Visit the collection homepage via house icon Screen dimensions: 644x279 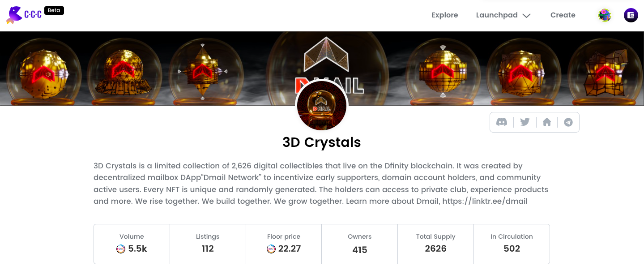click(547, 122)
